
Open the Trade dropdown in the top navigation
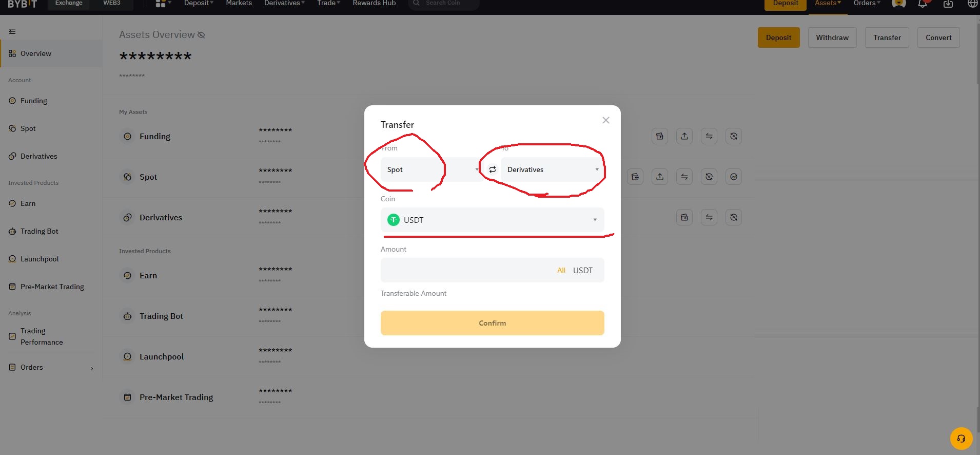[x=328, y=3]
